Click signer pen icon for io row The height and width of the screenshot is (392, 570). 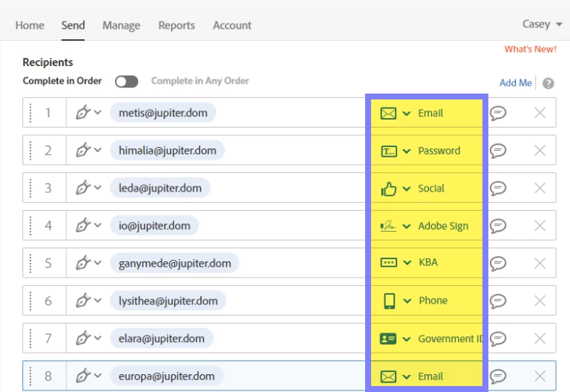click(x=83, y=225)
